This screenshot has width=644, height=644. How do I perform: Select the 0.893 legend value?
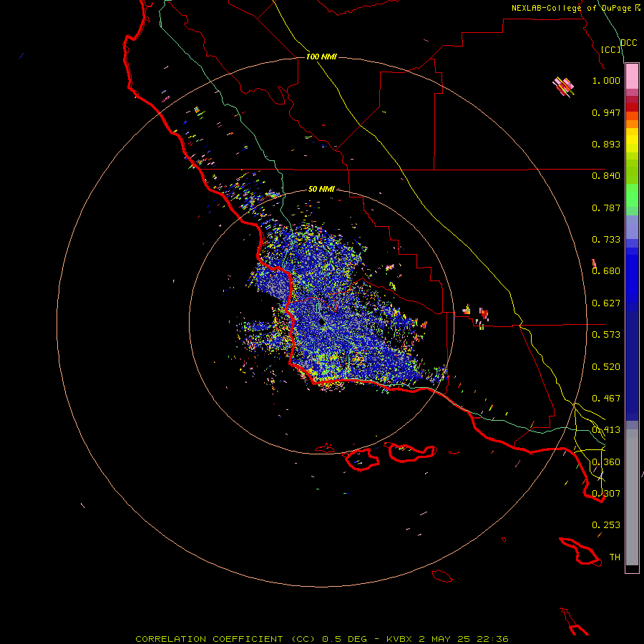tap(606, 144)
